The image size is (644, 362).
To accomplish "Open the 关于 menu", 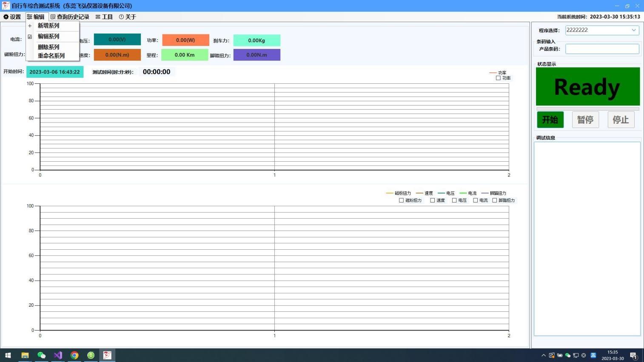I will tap(128, 17).
